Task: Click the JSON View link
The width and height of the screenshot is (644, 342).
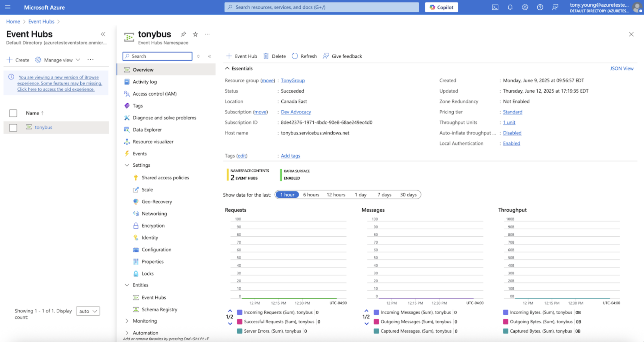Action: 621,68
